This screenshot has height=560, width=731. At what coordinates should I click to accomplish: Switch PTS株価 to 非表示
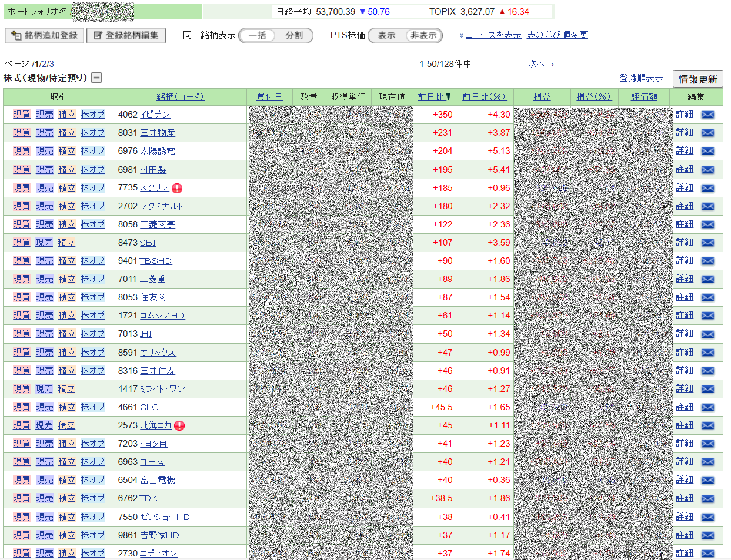pos(423,35)
